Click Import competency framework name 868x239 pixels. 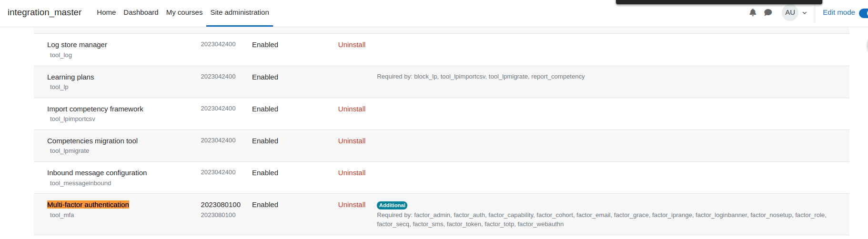95,109
